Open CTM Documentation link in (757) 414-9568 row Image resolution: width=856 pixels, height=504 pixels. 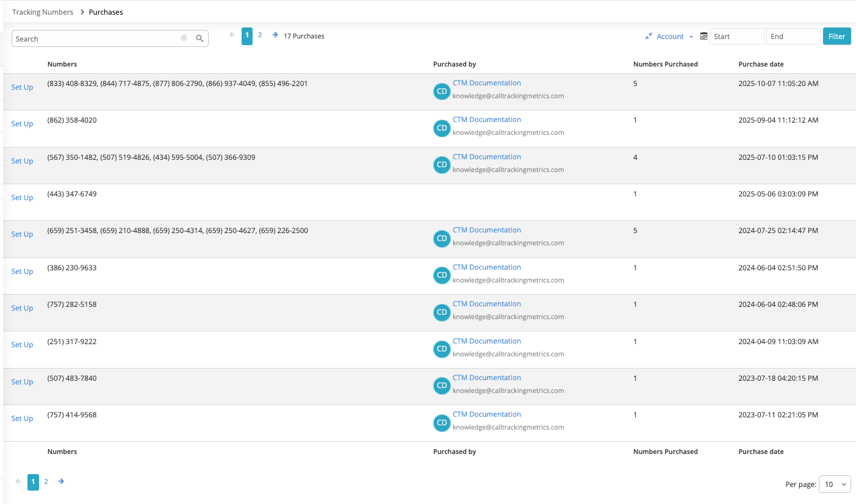click(487, 414)
